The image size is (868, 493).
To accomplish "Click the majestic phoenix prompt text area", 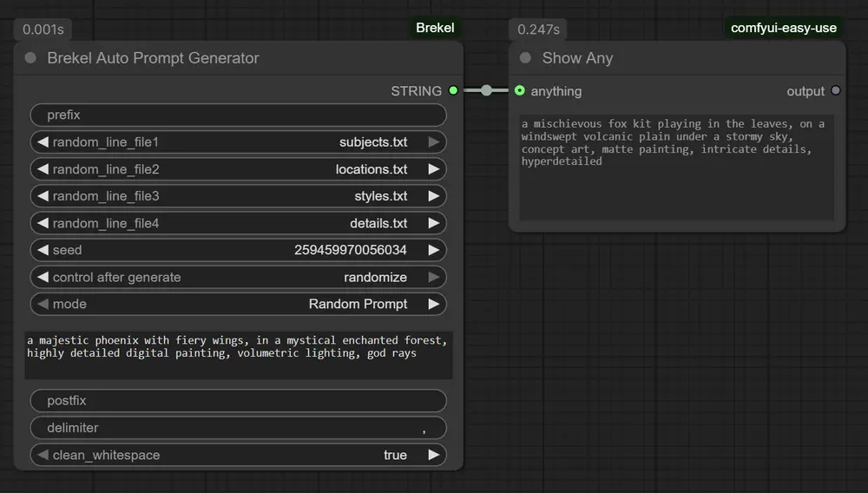I will coord(238,355).
